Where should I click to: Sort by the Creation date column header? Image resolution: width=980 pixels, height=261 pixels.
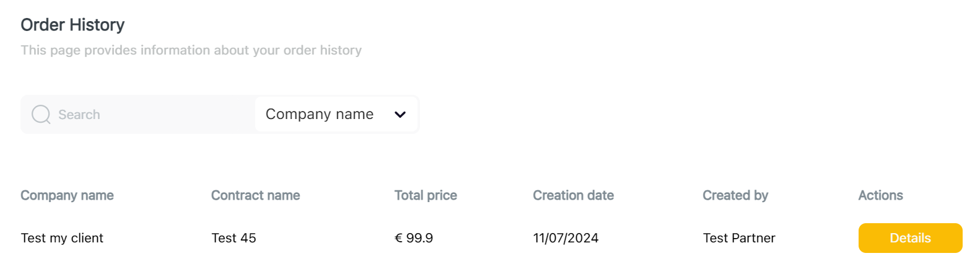pyautogui.click(x=573, y=195)
